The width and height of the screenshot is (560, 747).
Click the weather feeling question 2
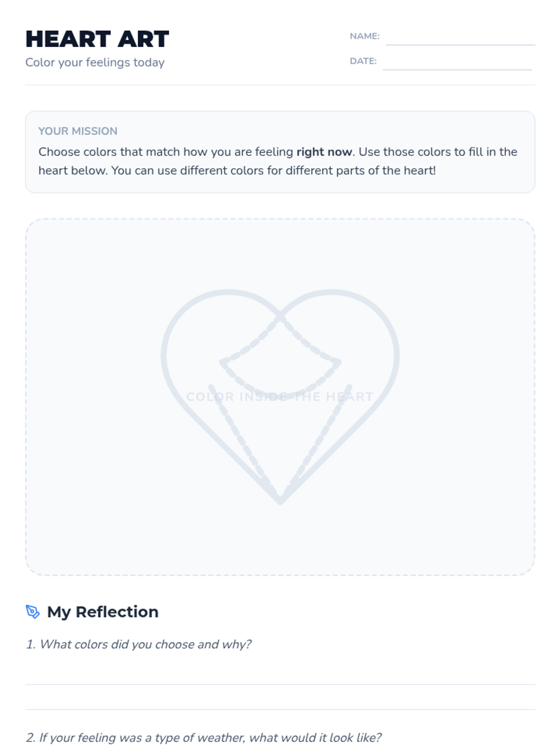click(203, 738)
